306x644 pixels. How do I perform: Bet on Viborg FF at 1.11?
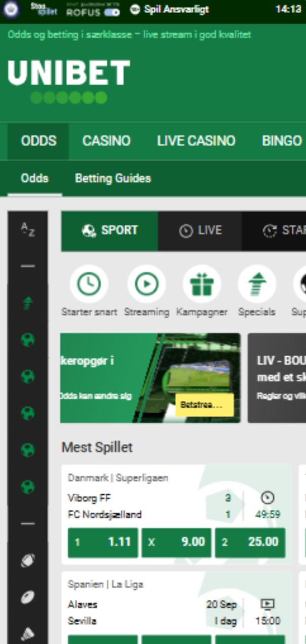pyautogui.click(x=103, y=542)
